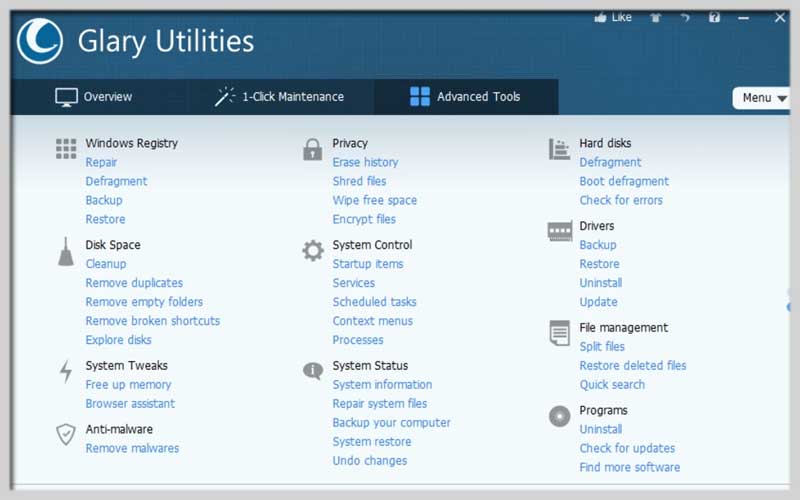Screen dimensions: 800x500
Task: Select the Advanced Tools tab
Action: click(x=465, y=97)
